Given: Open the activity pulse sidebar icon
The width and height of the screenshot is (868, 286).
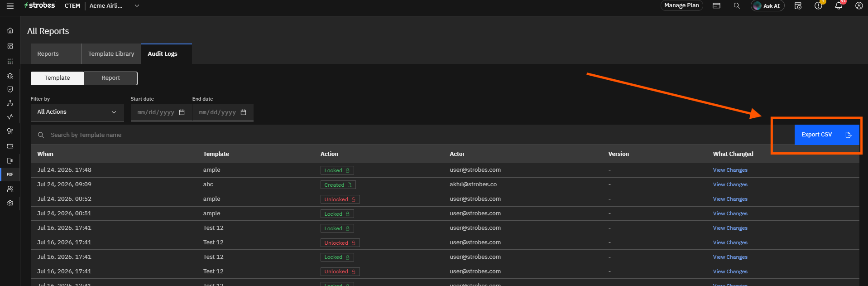Looking at the screenshot, I should [10, 117].
